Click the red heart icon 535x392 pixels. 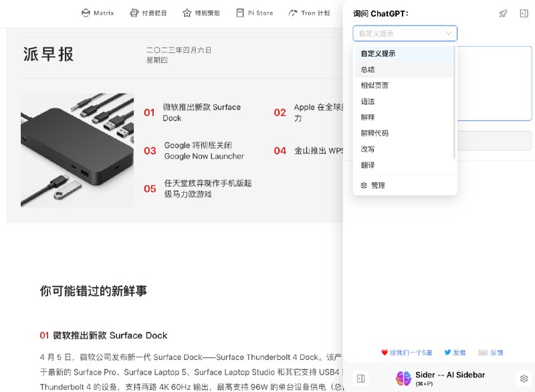pyautogui.click(x=385, y=353)
